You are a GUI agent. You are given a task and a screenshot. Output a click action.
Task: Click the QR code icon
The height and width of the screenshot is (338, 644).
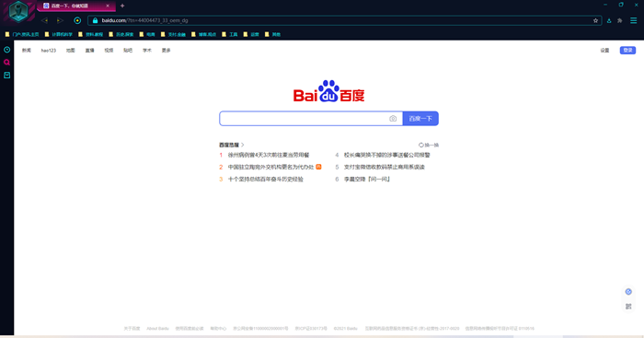tap(628, 307)
